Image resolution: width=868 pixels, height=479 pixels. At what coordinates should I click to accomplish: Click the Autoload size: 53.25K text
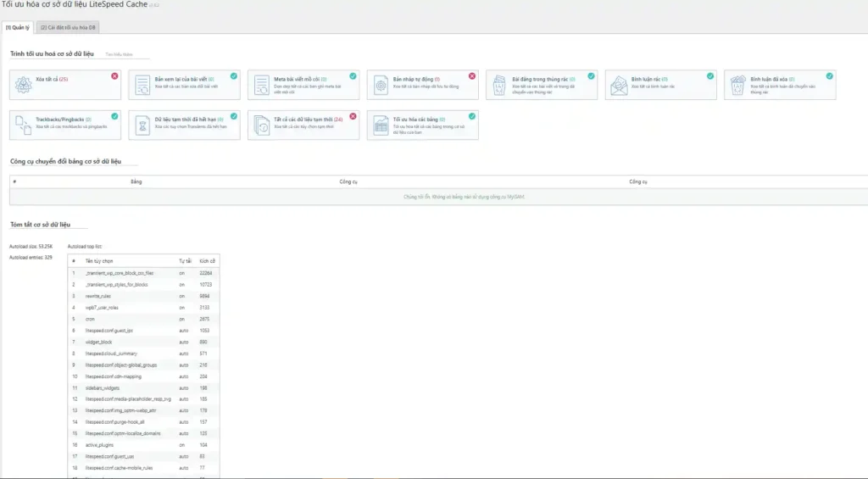coord(31,247)
